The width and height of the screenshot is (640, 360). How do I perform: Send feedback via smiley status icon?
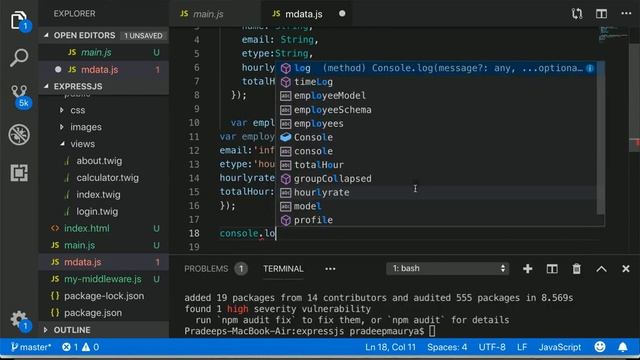tap(600, 347)
